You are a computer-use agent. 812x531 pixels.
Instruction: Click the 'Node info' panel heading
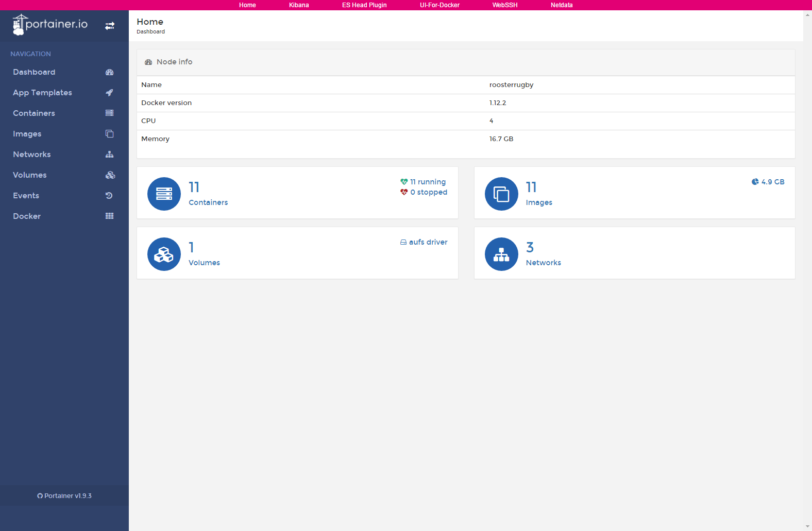coord(174,62)
